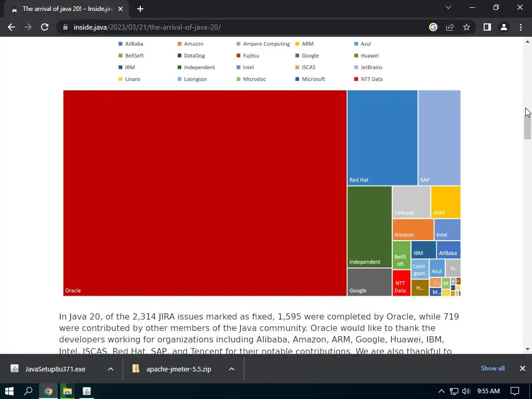The width and height of the screenshot is (532, 399).
Task: Click the forward navigation arrow
Action: (28, 27)
